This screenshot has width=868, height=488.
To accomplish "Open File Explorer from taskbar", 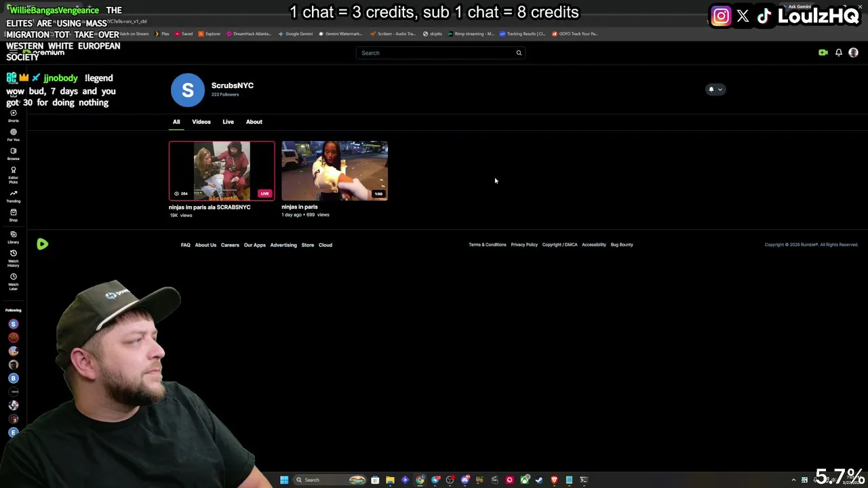I will 390,480.
